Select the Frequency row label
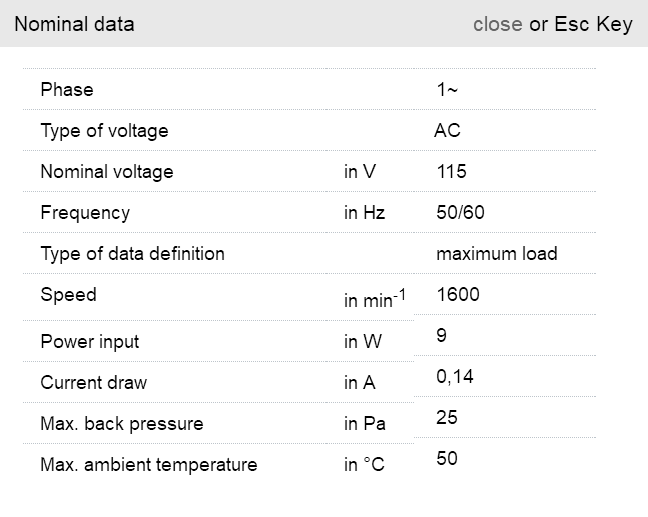Screen dimensions: 648x517 pyautogui.click(x=85, y=213)
